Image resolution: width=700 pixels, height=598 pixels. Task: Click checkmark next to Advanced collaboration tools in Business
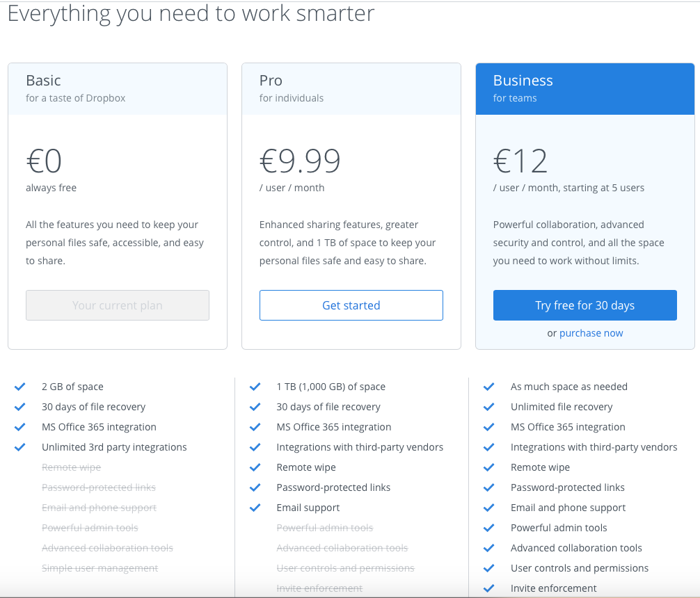(489, 548)
